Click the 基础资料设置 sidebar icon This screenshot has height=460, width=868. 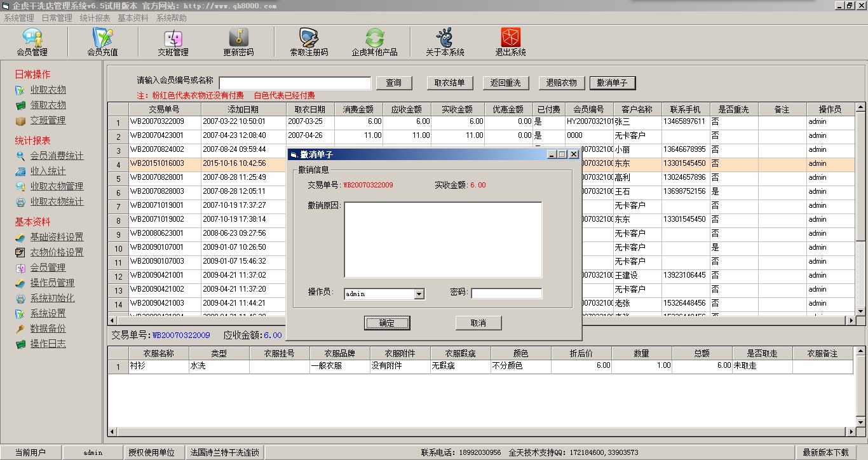(20, 238)
